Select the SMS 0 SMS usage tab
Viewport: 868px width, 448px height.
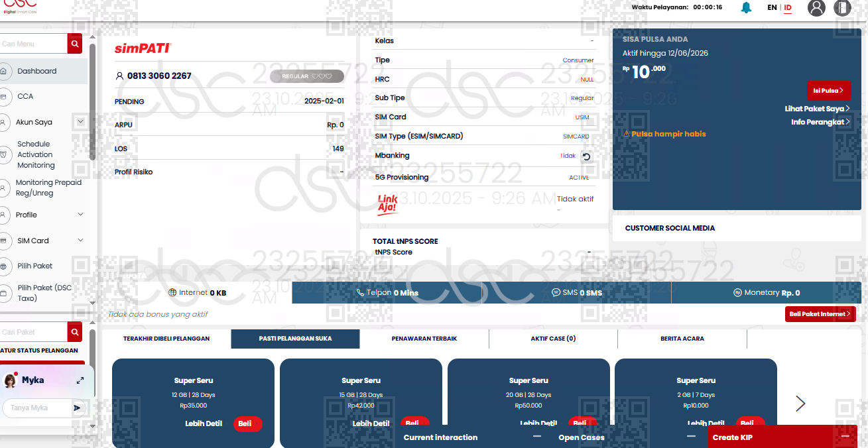tap(576, 293)
